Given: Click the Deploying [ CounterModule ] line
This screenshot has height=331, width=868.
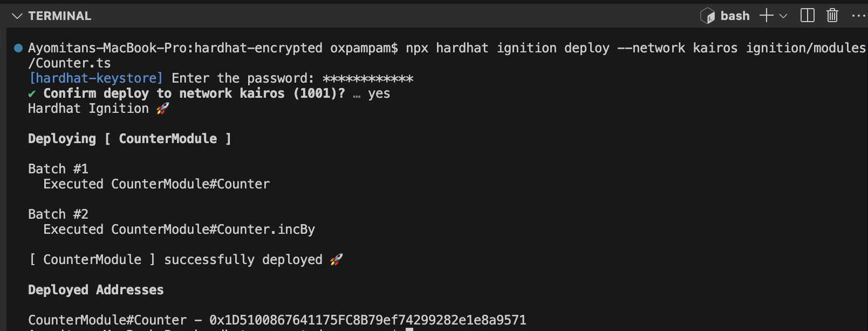Looking at the screenshot, I should [x=129, y=139].
